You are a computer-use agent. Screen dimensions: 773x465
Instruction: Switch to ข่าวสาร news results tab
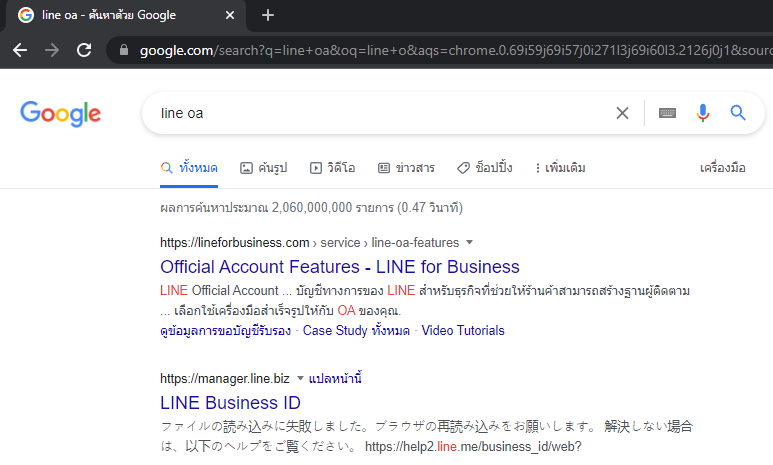coord(406,168)
